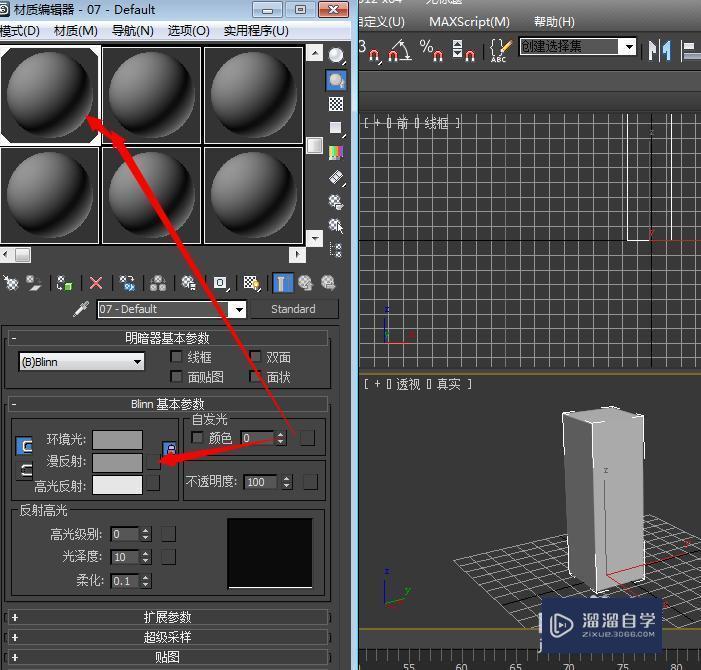This screenshot has height=670, width=701.
Task: Open the 高光反射 color swatch
Action: pyautogui.click(x=118, y=485)
